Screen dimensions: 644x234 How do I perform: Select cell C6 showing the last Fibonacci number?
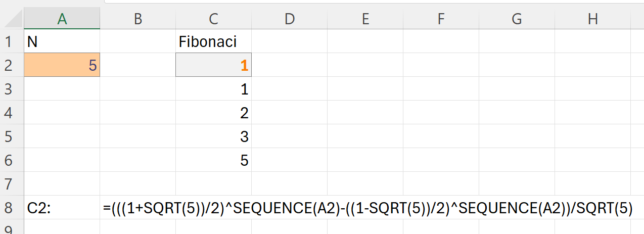(213, 160)
